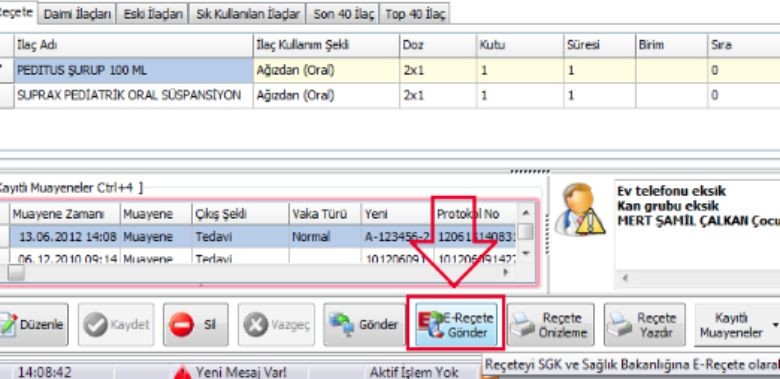Click the printer icon of Reçete Önizleme
Image resolution: width=780 pixels, height=379 pixels.
pyautogui.click(x=523, y=325)
